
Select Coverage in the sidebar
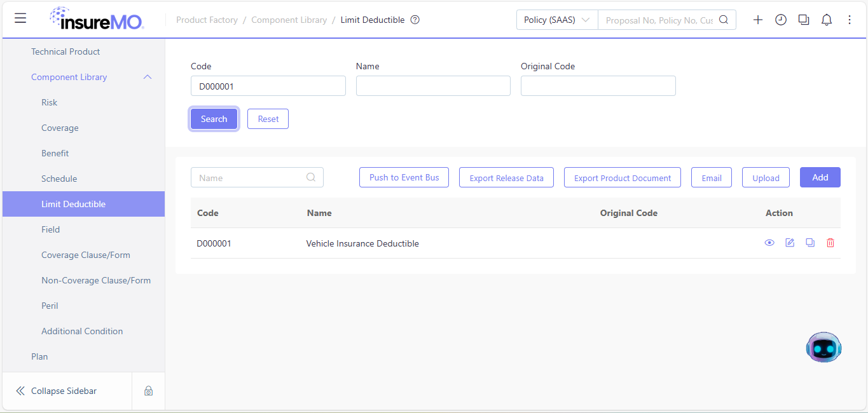(x=60, y=128)
